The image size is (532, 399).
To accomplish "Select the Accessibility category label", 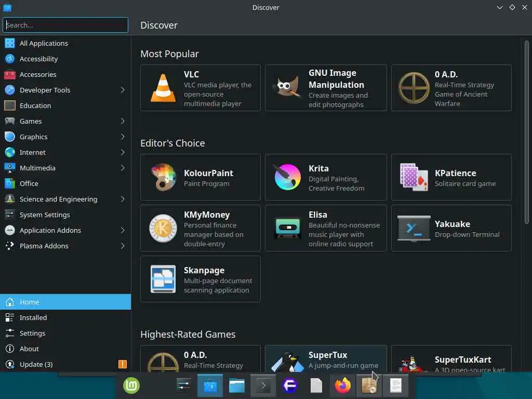I will (x=38, y=59).
